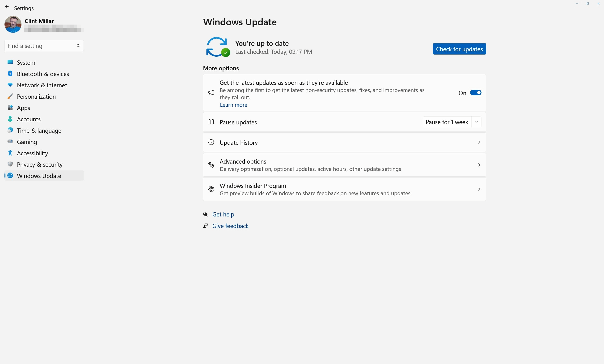Expand Windows Insider Program via its chevron
This screenshot has height=364, width=604.
click(x=479, y=189)
